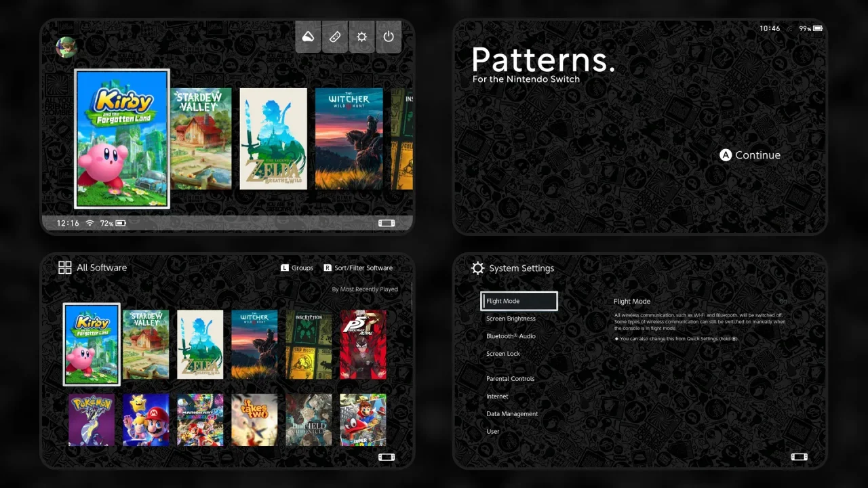Click the gear icon beside System Settings title
This screenshot has width=868, height=488.
(x=478, y=268)
